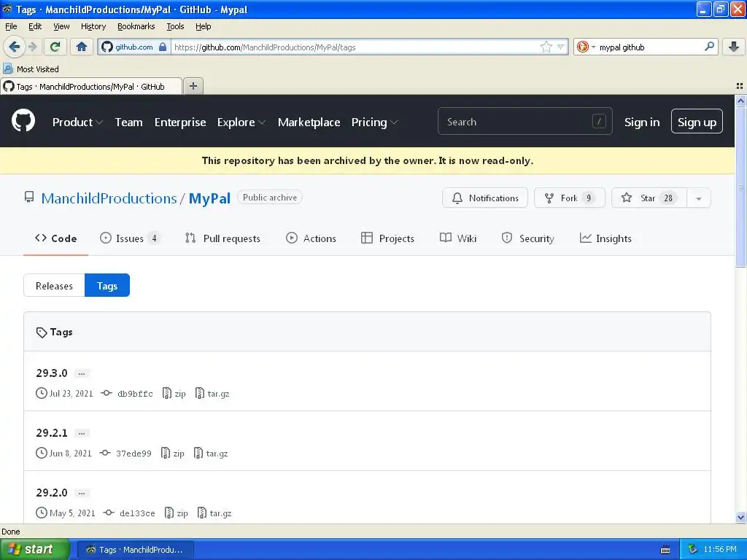This screenshot has height=560, width=747.
Task: Expand the Pricing dropdown menu
Action: (x=374, y=122)
